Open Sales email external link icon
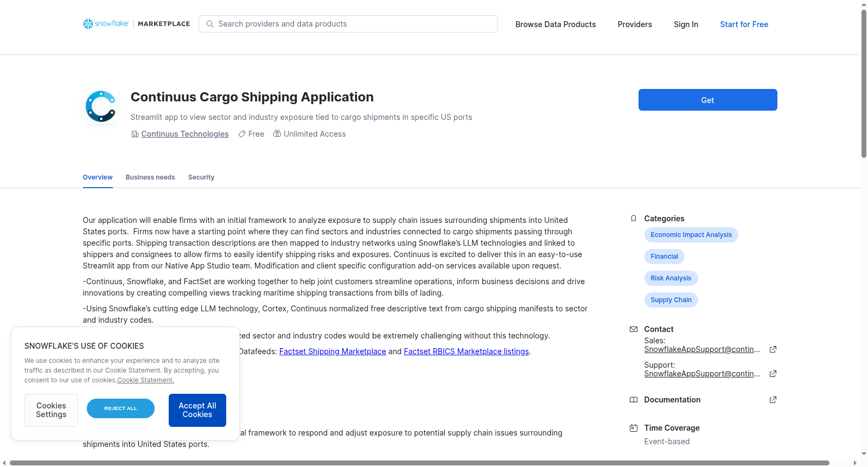Image resolution: width=868 pixels, height=467 pixels. pos(773,349)
